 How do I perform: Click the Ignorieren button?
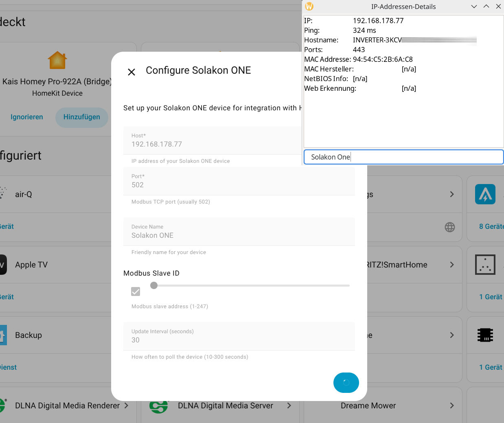tap(27, 117)
